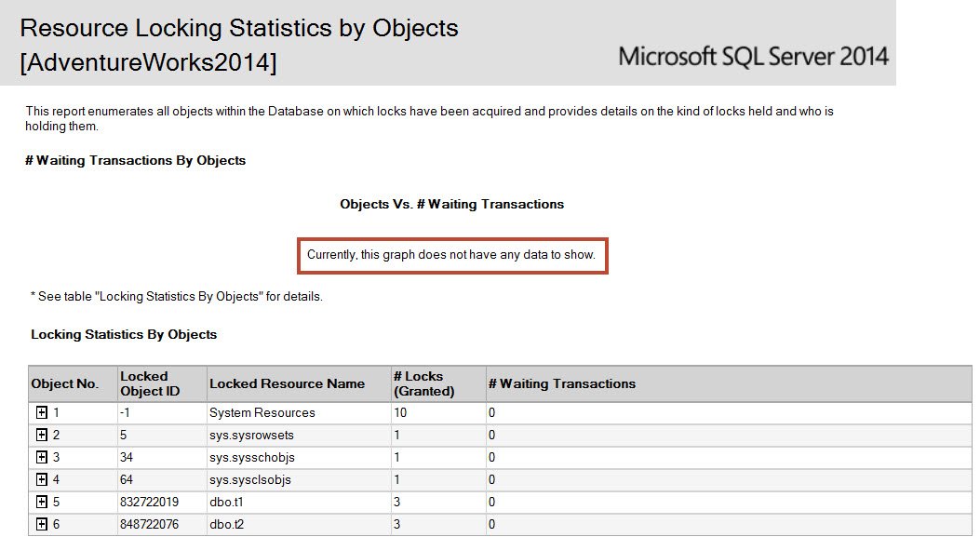The width and height of the screenshot is (980, 537).
Task: Click the Microsoft SQL Server 2014 logo text
Action: pyautogui.click(x=753, y=56)
